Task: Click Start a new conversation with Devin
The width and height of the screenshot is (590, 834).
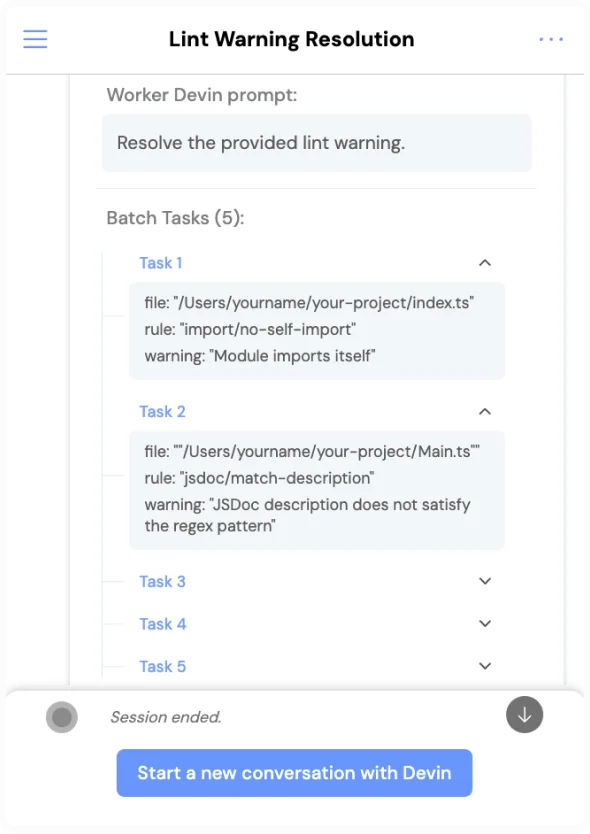Action: click(x=294, y=772)
